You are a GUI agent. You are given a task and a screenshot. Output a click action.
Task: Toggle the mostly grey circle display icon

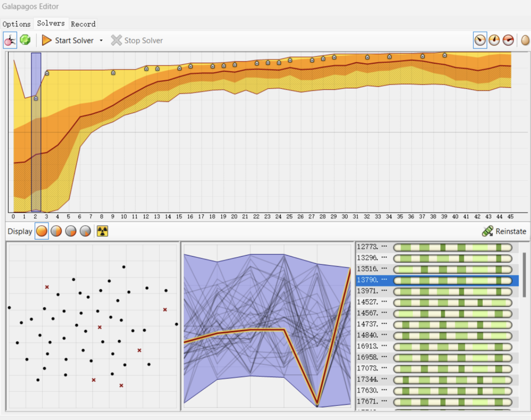point(85,231)
